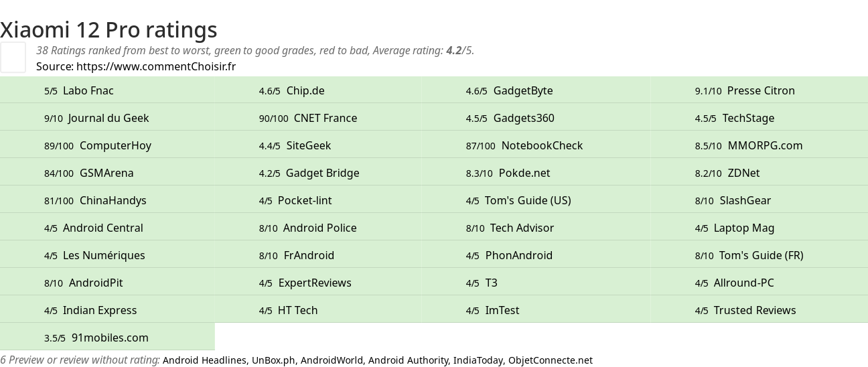Viewport: 868px width, 367px height.
Task: Open the Journal du Geek 9/10 review
Action: point(107,118)
